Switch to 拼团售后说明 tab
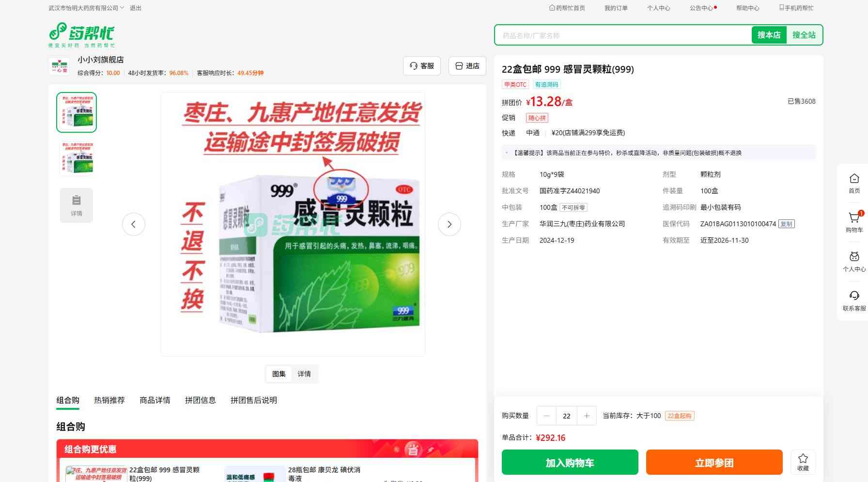Screen dimensions: 868x482 [254, 400]
